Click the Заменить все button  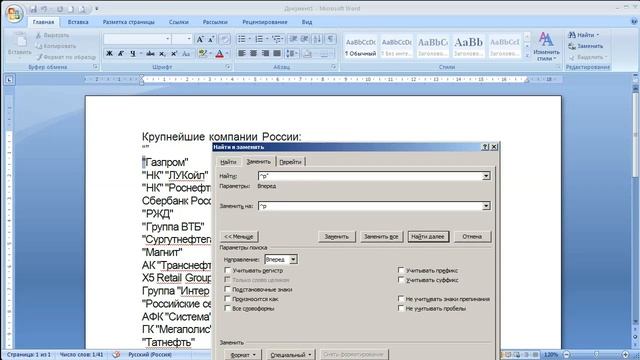pos(381,237)
